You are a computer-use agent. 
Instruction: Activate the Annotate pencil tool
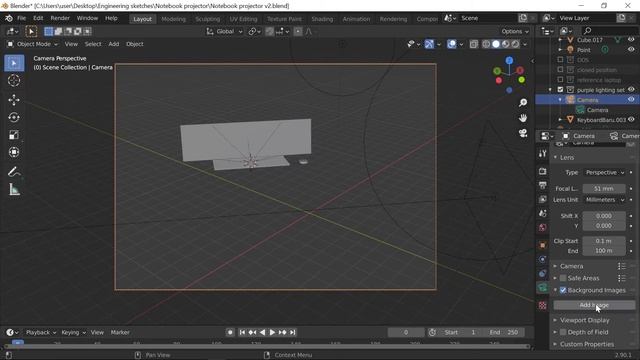point(14,172)
